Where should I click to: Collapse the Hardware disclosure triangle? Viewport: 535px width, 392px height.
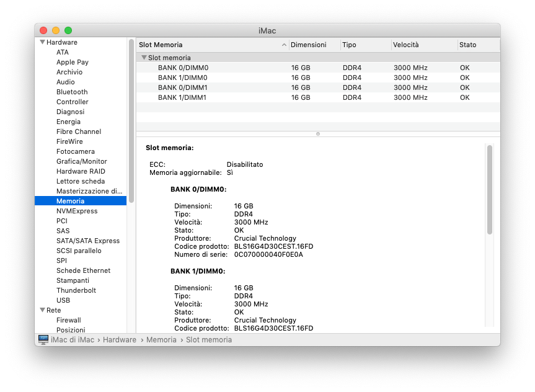coord(42,42)
